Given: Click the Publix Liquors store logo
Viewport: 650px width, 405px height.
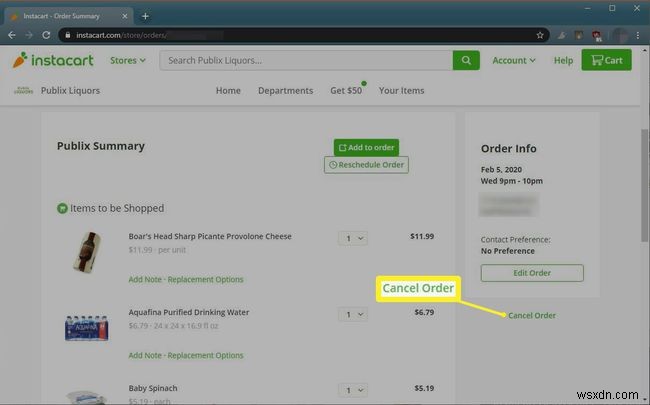Looking at the screenshot, I should (24, 90).
